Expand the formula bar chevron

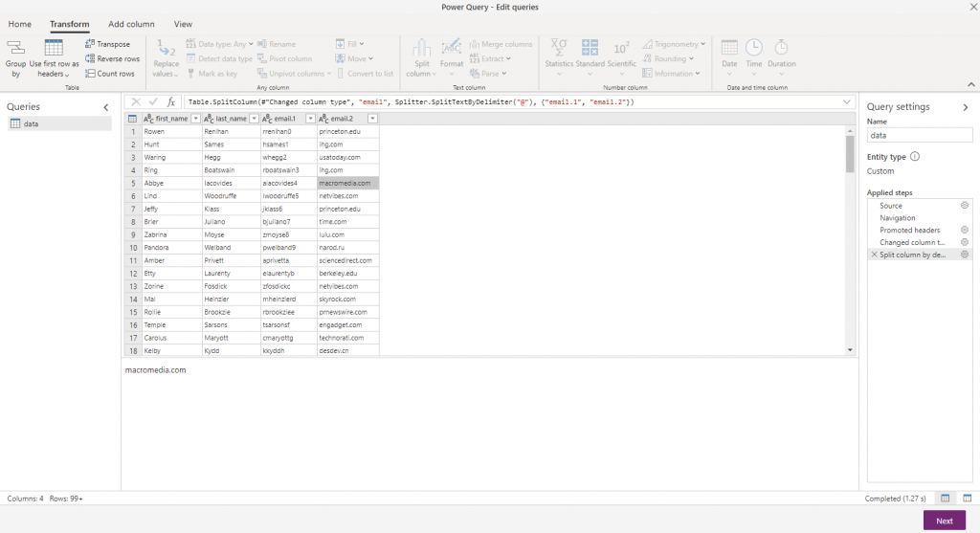coord(846,101)
